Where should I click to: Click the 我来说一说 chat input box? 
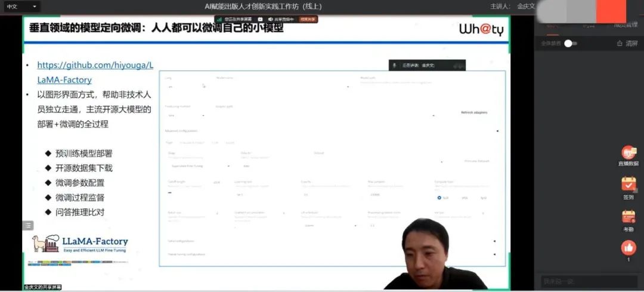pos(589,282)
